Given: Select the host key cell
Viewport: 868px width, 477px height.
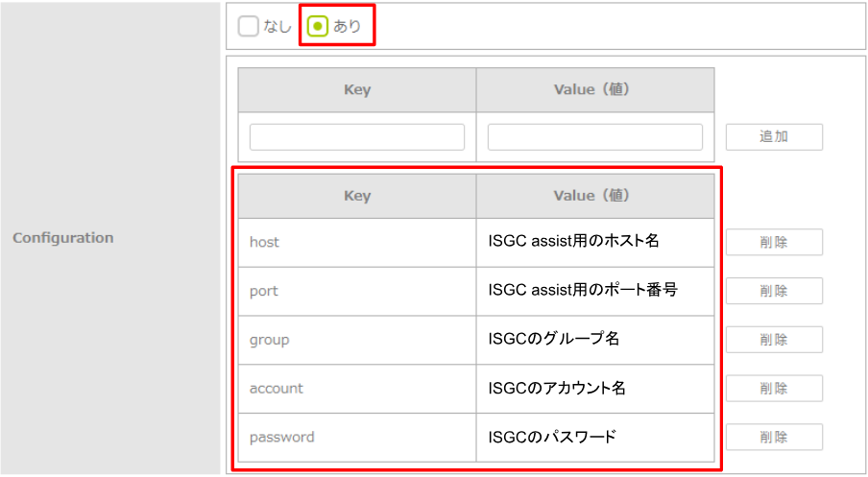Looking at the screenshot, I should click(x=357, y=243).
